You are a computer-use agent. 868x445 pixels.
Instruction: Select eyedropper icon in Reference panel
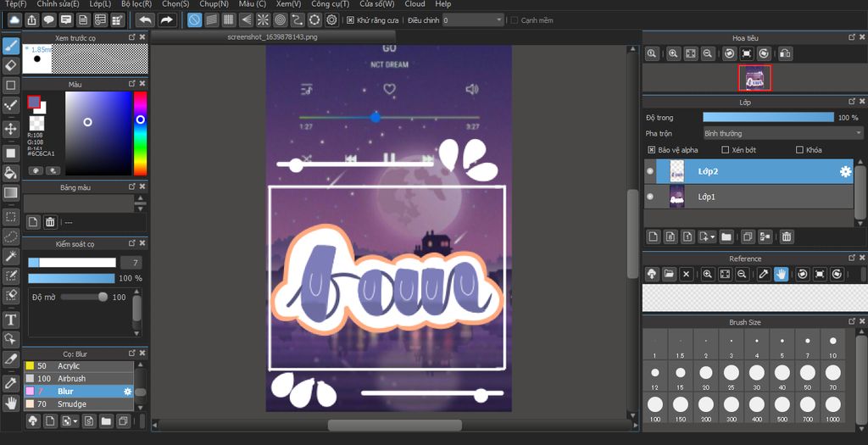pos(764,274)
